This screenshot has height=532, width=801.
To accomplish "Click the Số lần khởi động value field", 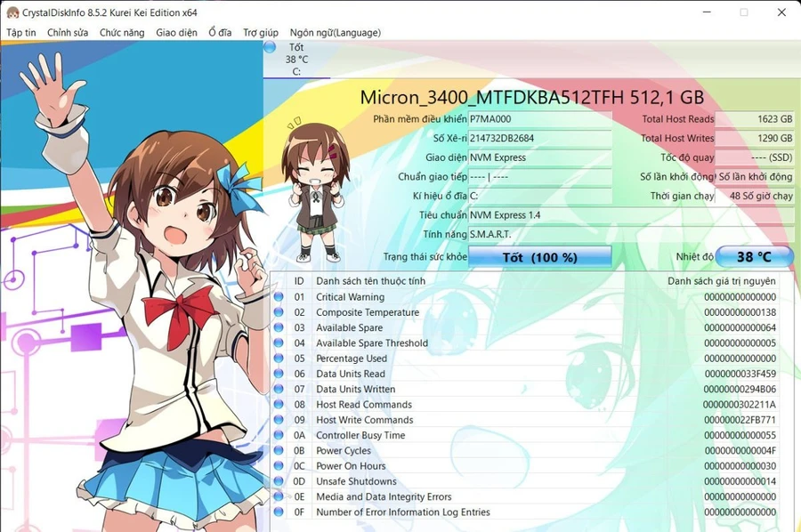I will click(x=754, y=177).
